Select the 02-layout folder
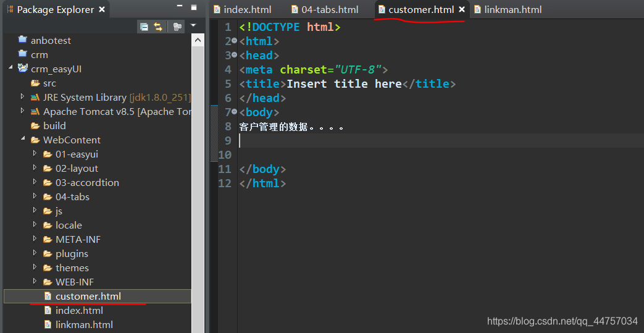This screenshot has width=644, height=333. 77,168
